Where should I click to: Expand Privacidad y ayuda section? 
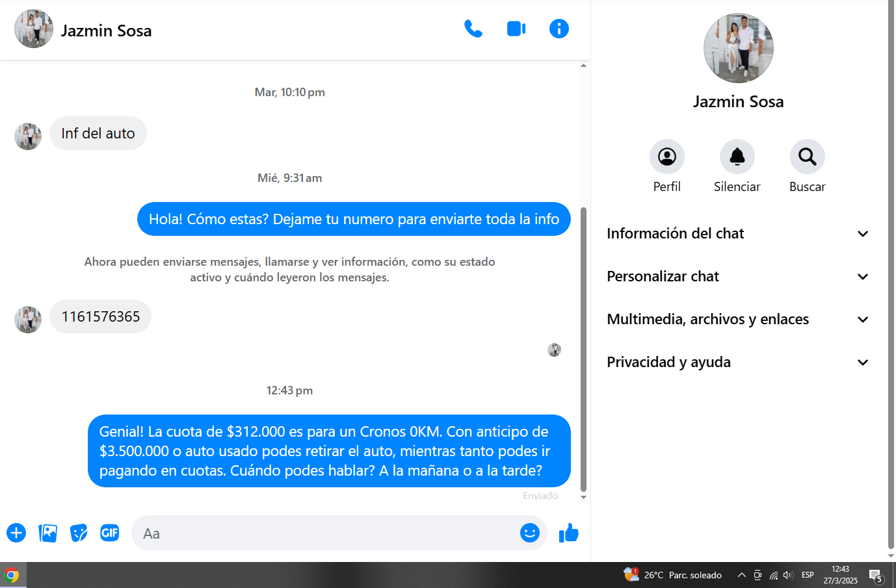738,363
